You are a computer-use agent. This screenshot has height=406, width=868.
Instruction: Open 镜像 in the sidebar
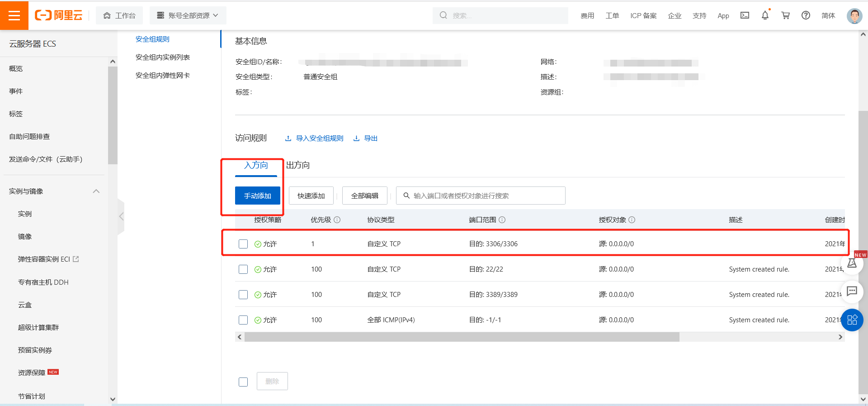(25, 237)
